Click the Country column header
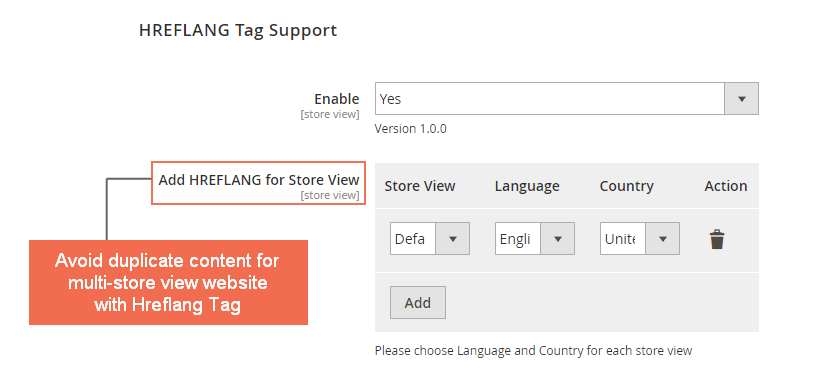The width and height of the screenshot is (822, 386). coord(626,186)
